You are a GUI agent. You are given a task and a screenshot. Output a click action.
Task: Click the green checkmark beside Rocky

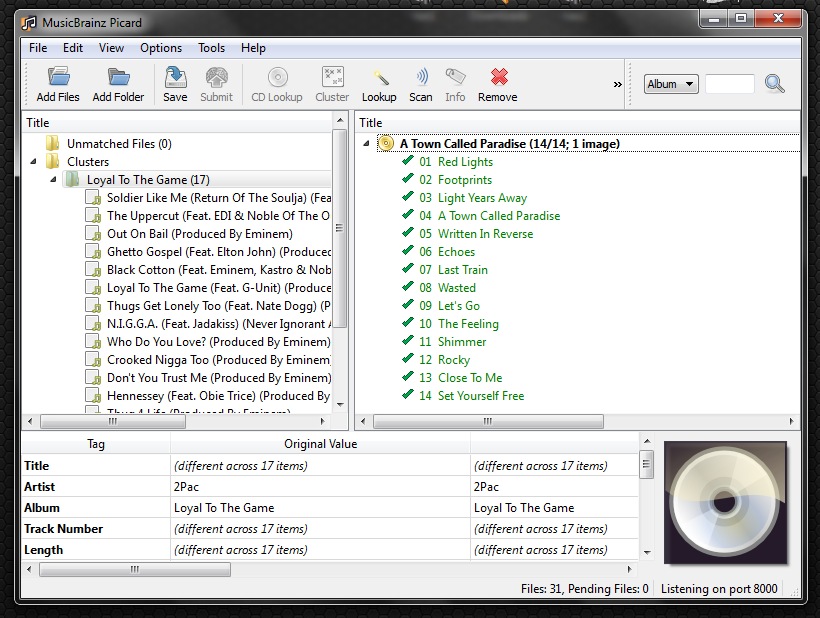click(x=408, y=359)
